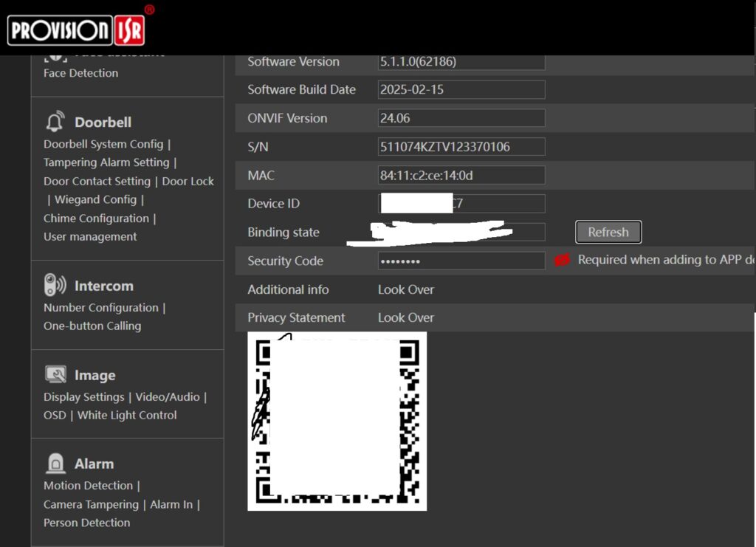The image size is (756, 547).
Task: Open Chime Configuration
Action: (x=96, y=219)
